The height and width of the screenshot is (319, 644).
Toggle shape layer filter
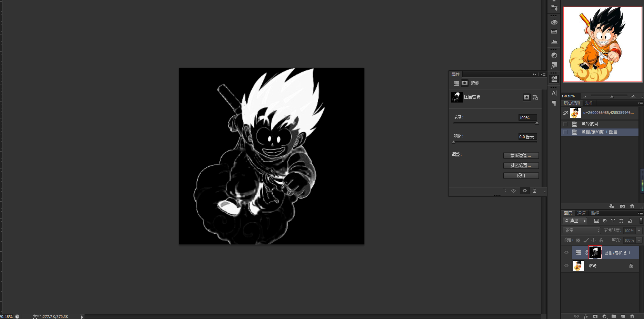[621, 221]
